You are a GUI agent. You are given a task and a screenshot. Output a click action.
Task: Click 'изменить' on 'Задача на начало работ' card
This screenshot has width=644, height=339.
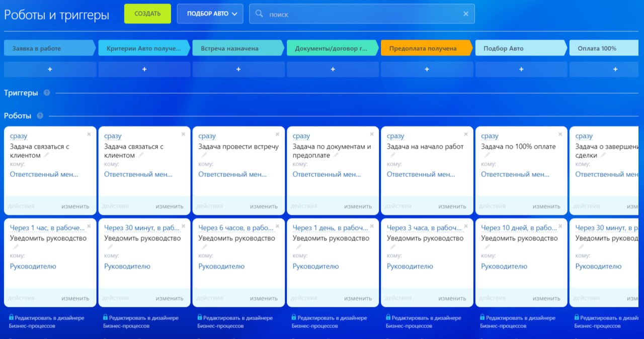[x=452, y=206]
